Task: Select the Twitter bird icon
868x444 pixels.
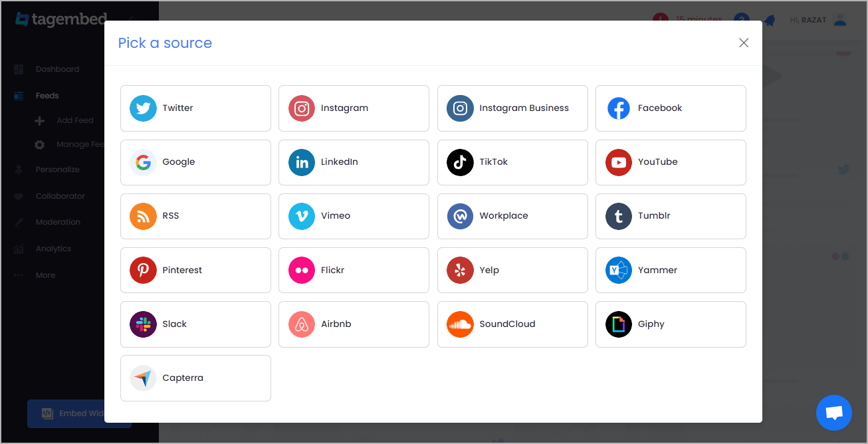Action: pos(143,108)
